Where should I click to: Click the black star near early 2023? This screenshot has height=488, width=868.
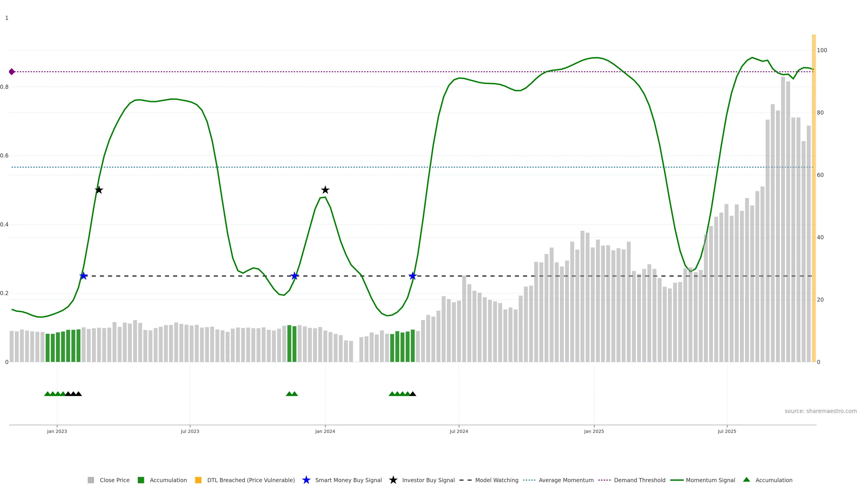99,190
